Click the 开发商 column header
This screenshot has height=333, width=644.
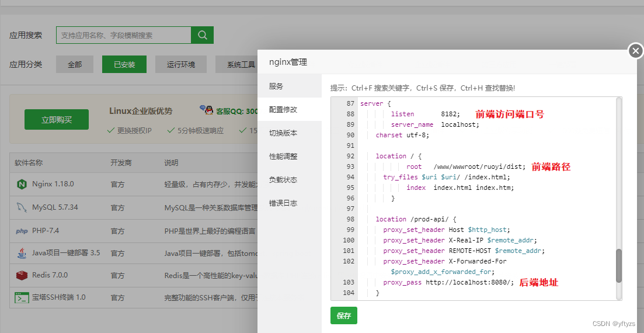tap(121, 163)
